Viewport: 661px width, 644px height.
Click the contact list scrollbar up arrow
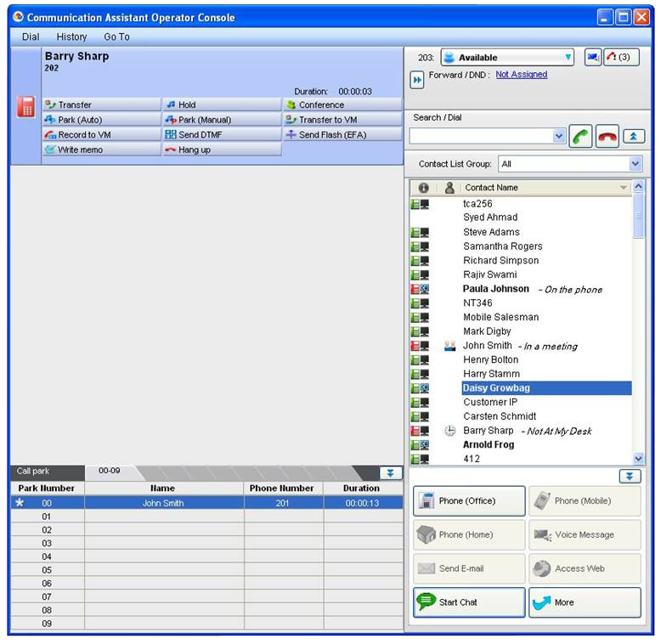tap(638, 186)
